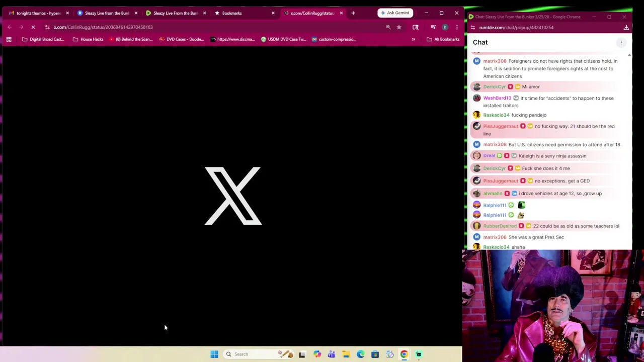Click username alvmahn in chat

pos(493,194)
